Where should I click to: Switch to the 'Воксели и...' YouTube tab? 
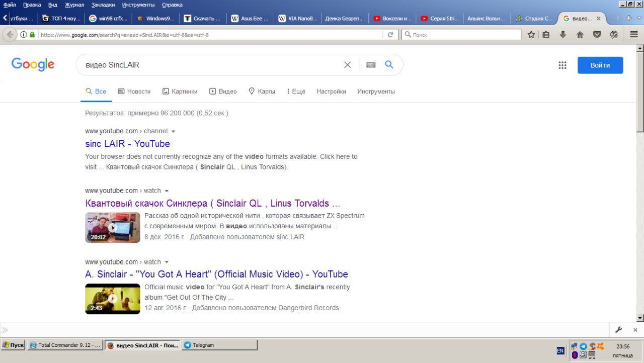click(x=391, y=19)
